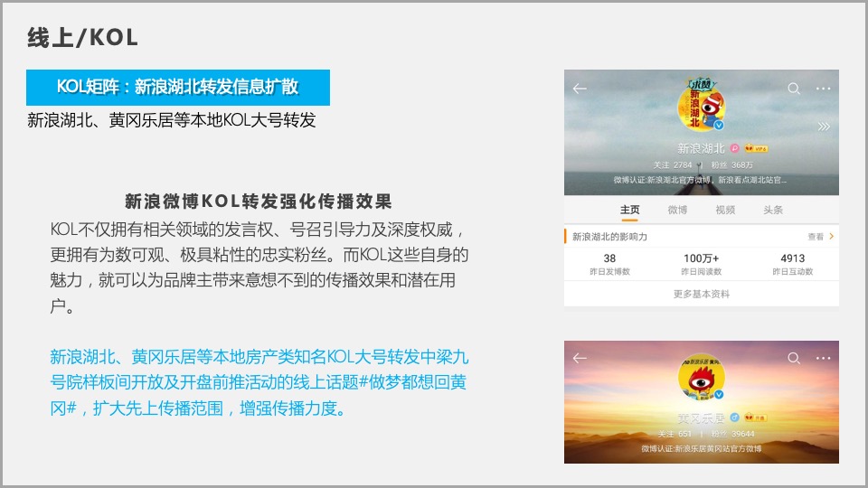
Task: Click 更多基本资料 button
Action: coord(702,295)
